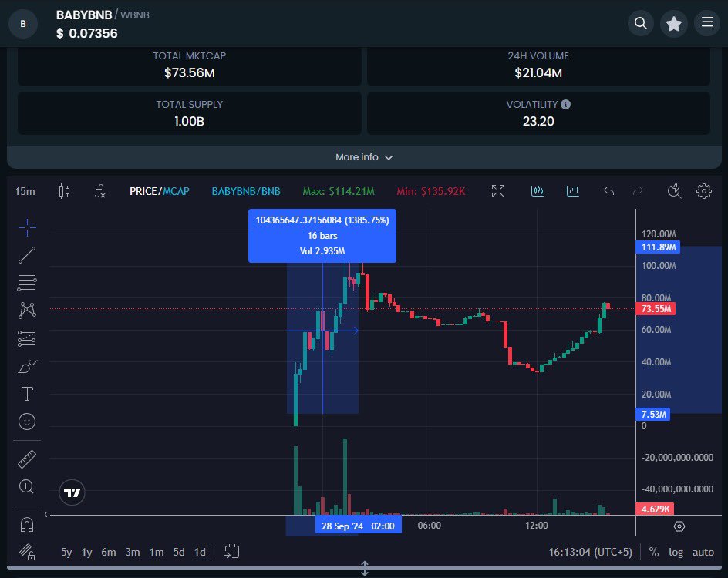The width and height of the screenshot is (728, 578).
Task: Open the 15m interval selector
Action: point(25,191)
